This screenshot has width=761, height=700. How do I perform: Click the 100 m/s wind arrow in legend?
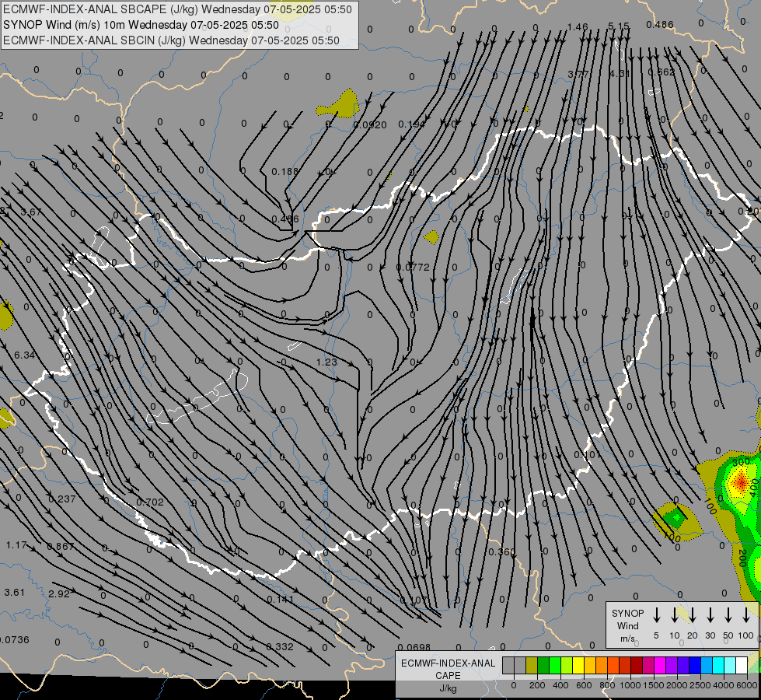746,615
